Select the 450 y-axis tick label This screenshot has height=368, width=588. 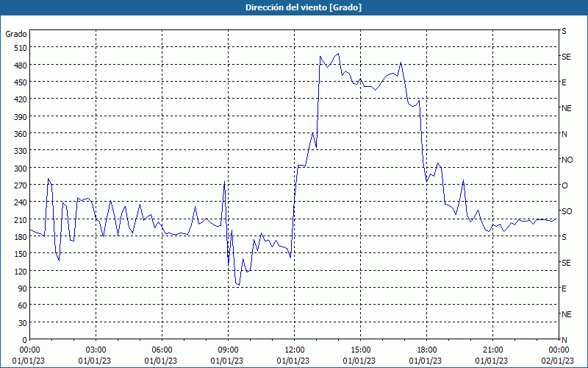pyautogui.click(x=21, y=82)
